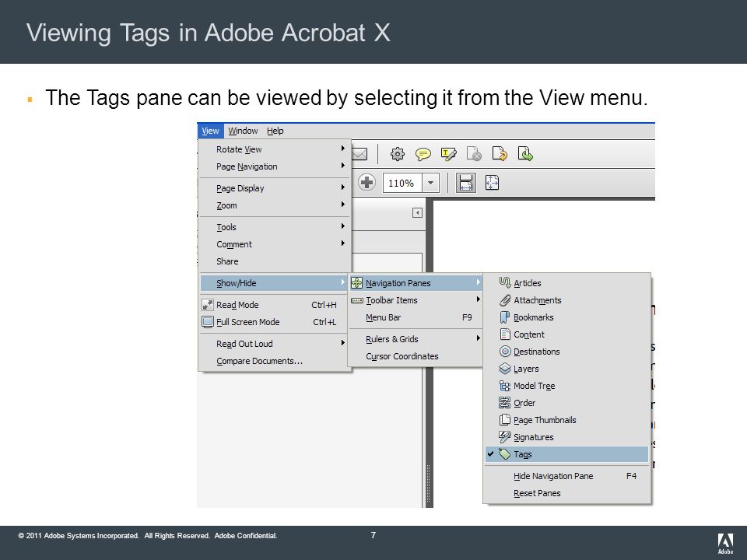Click the 110% zoom value field
The height and width of the screenshot is (560, 747).
402,183
